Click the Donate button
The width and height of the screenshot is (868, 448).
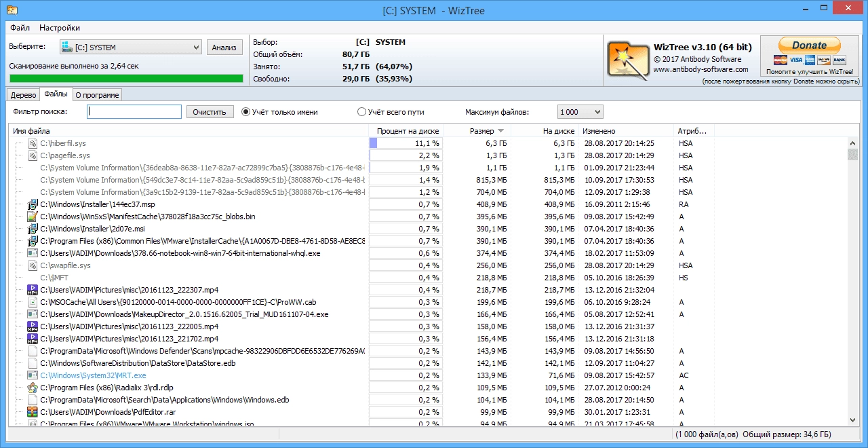[809, 45]
